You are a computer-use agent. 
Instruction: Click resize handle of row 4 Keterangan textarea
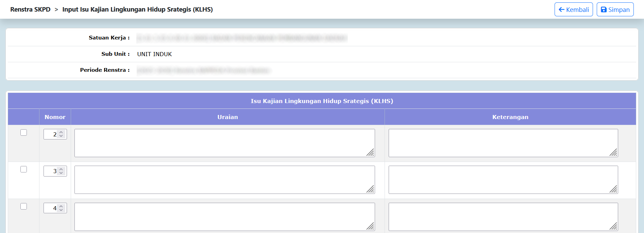614,227
